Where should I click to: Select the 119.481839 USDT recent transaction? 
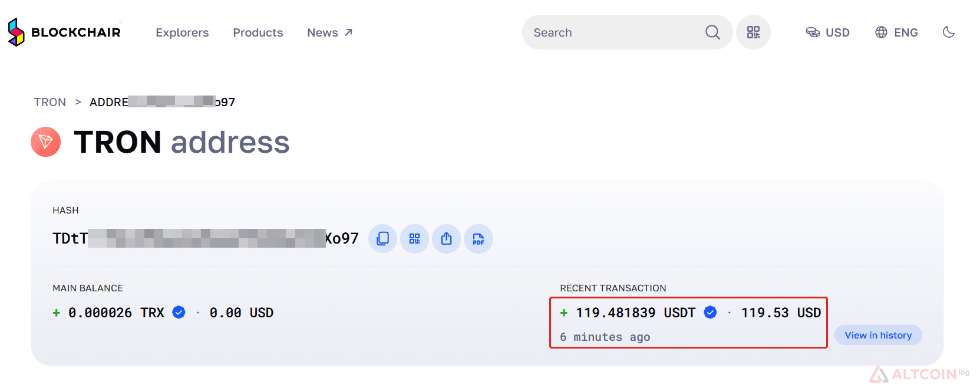(x=688, y=323)
